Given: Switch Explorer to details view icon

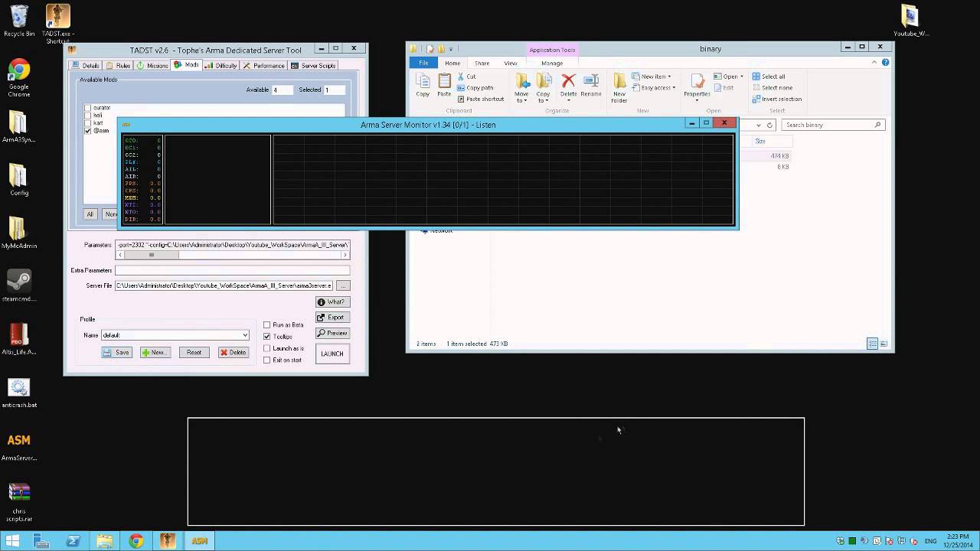Looking at the screenshot, I should pos(872,344).
